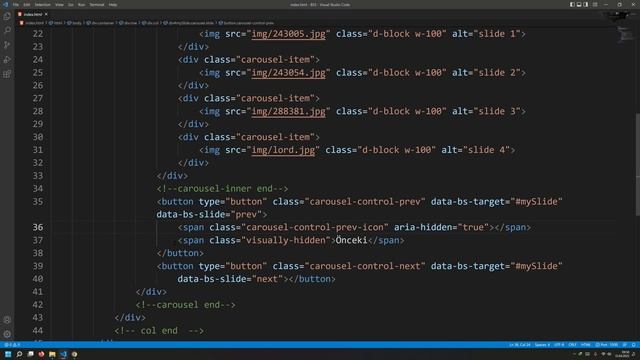The width and height of the screenshot is (640, 360).
Task: Open the Source Control view
Action: coord(7,45)
